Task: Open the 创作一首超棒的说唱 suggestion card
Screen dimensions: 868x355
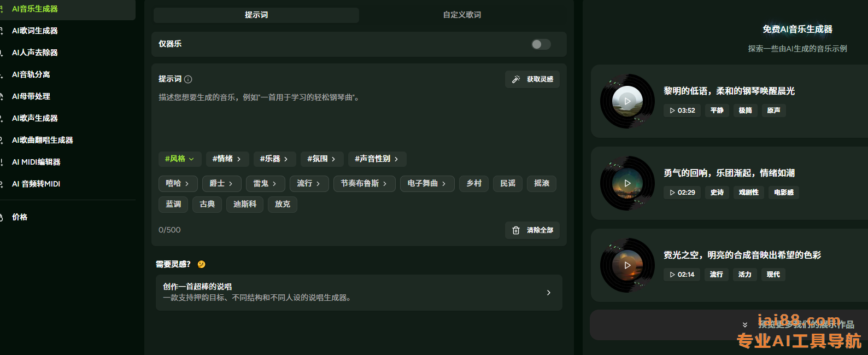Action: [x=359, y=293]
